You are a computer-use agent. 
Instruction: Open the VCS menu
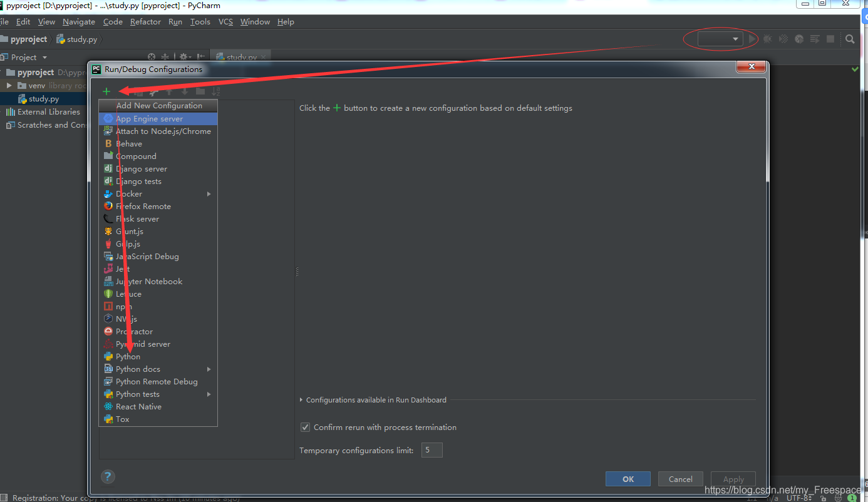[225, 21]
